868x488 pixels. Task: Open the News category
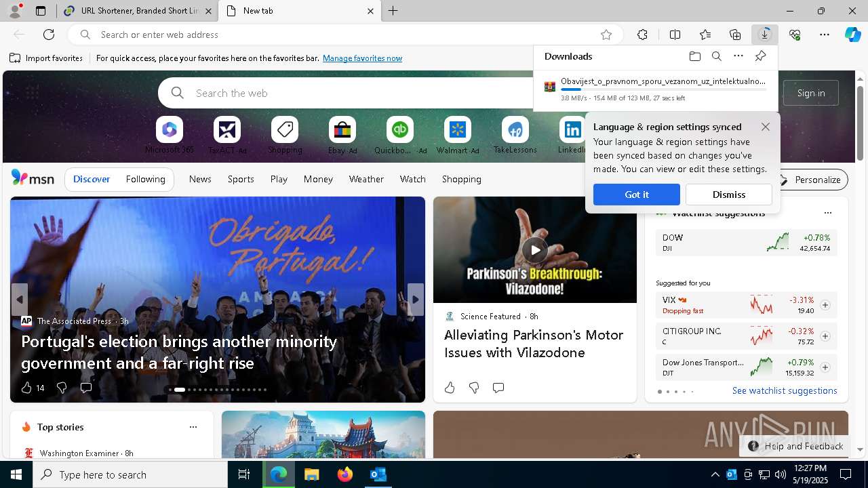pos(200,179)
